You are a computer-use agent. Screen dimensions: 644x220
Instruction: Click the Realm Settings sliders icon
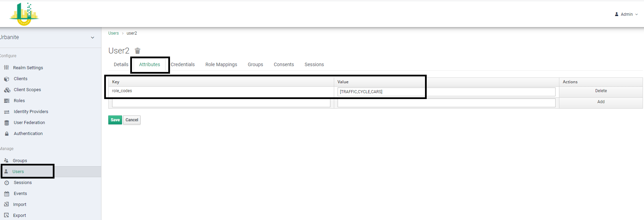[x=7, y=68]
